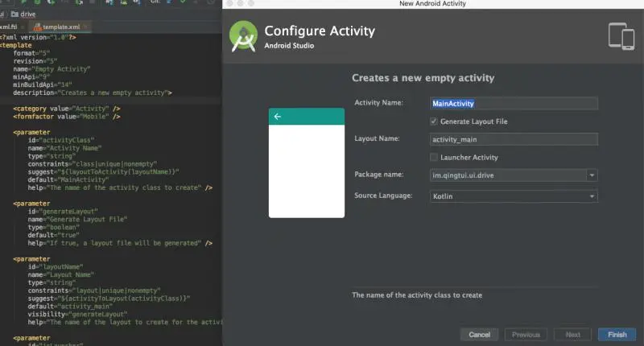The height and width of the screenshot is (346, 644).
Task: Click the 'Activity Name:' label
Action: (x=378, y=103)
